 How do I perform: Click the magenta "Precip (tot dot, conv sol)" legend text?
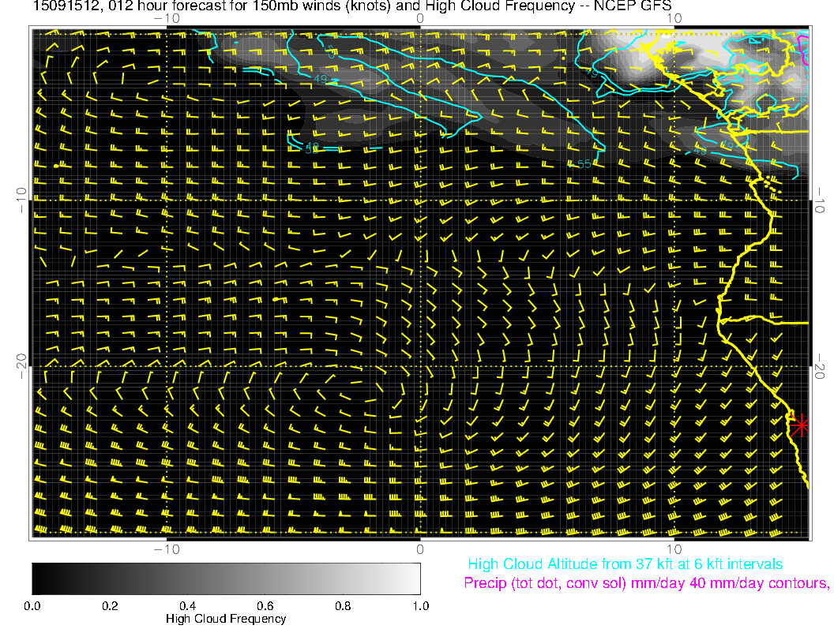646,583
